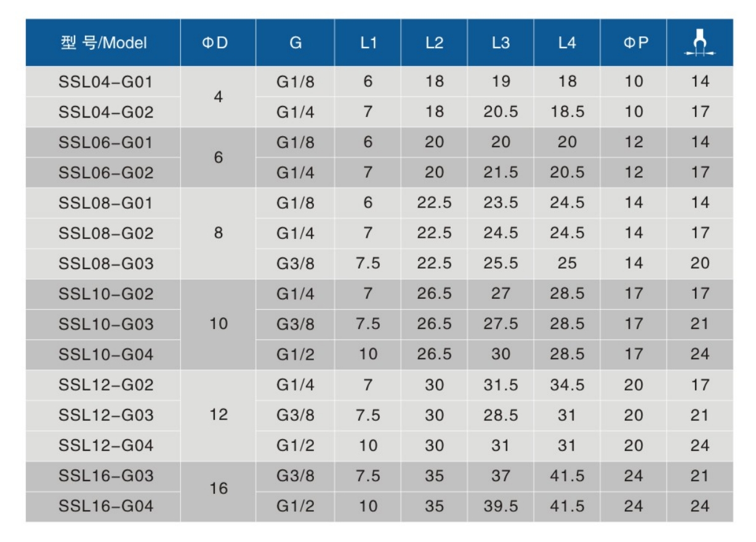Select the L3 value 20.5 cell
756x542 pixels.
(501, 111)
